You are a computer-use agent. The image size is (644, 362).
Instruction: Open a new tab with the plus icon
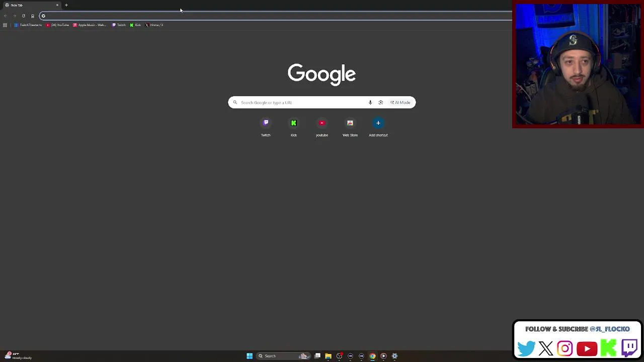pos(66,5)
